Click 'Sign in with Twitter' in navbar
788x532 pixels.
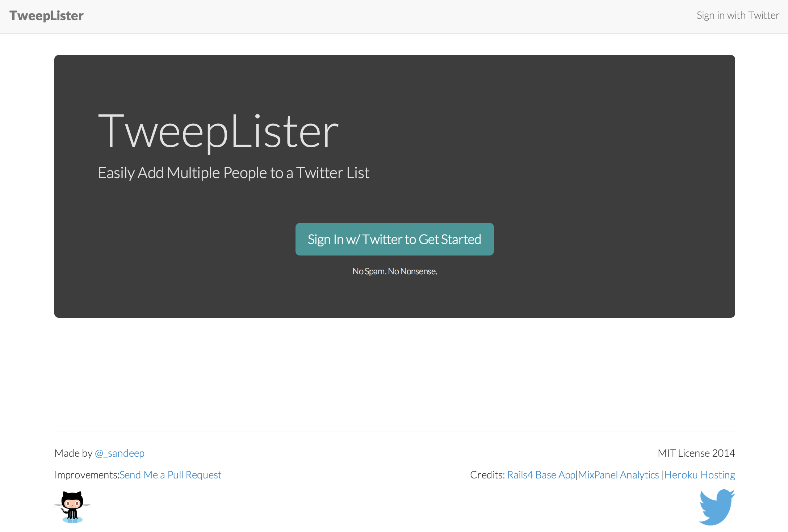coord(738,15)
